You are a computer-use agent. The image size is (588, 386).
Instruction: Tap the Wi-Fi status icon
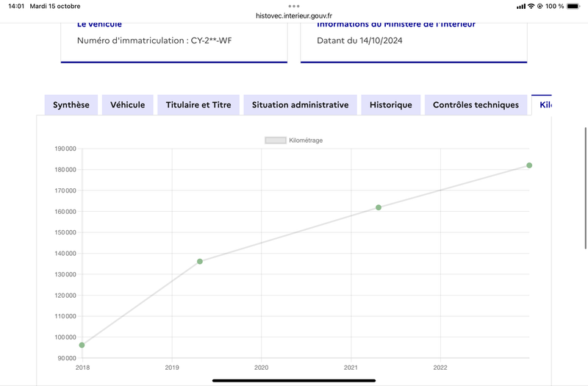click(x=531, y=6)
